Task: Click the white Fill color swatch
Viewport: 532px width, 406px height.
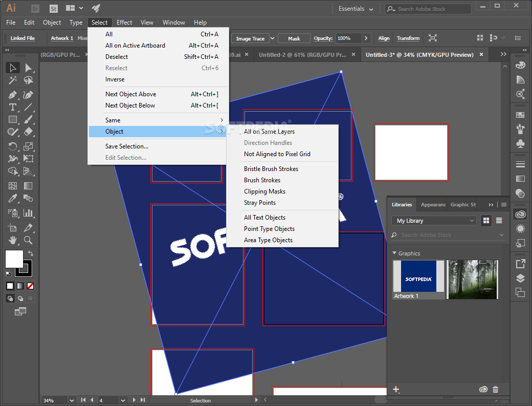Action: [x=14, y=259]
